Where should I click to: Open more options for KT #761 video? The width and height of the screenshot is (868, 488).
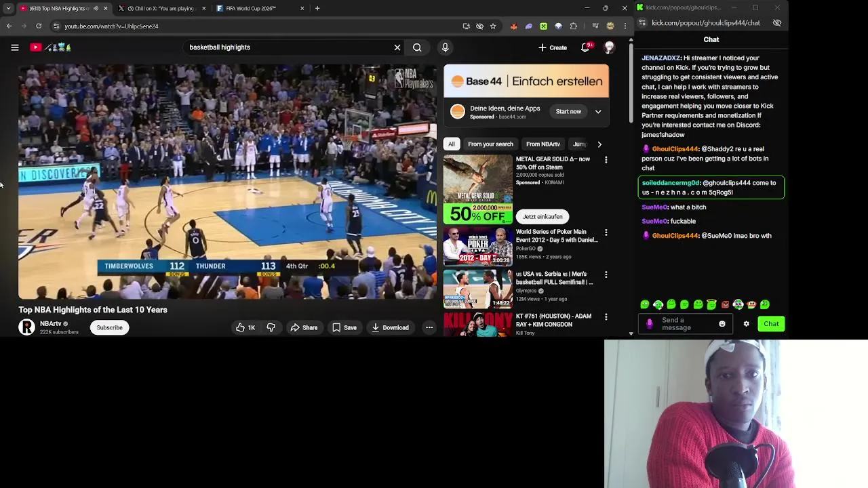606,317
